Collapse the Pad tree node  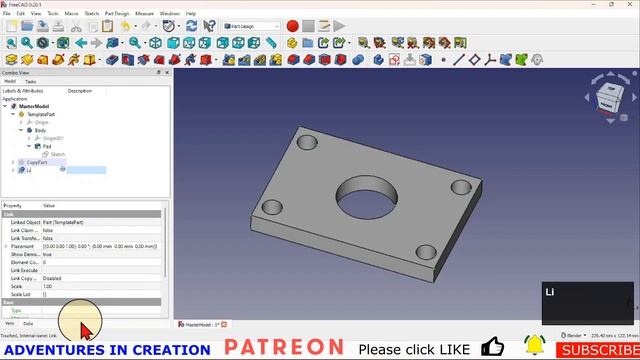(29, 146)
